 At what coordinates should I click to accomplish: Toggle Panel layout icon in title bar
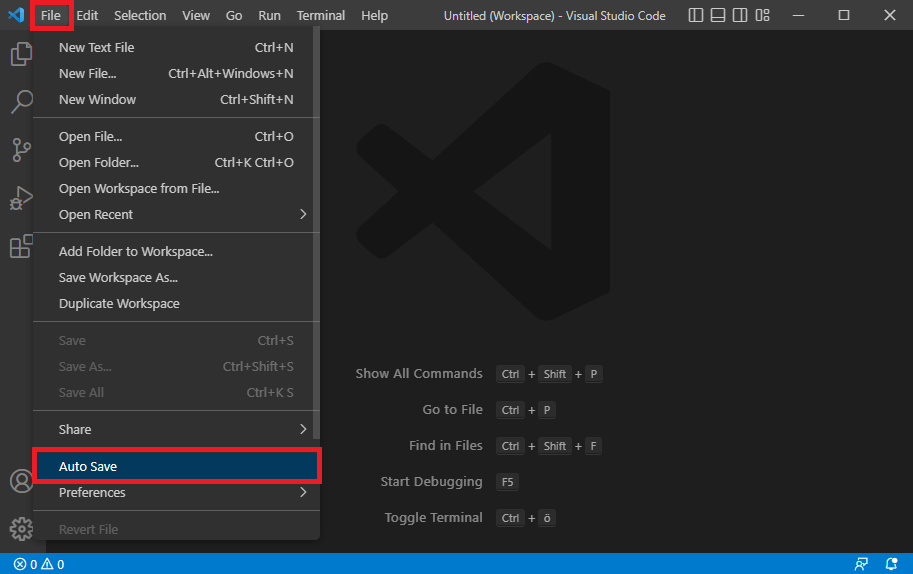[717, 15]
